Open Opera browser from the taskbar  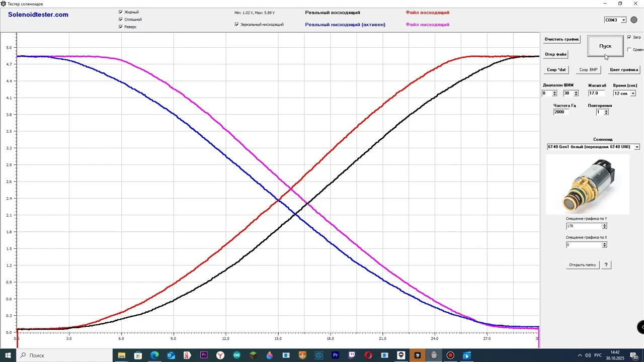[x=368, y=355]
